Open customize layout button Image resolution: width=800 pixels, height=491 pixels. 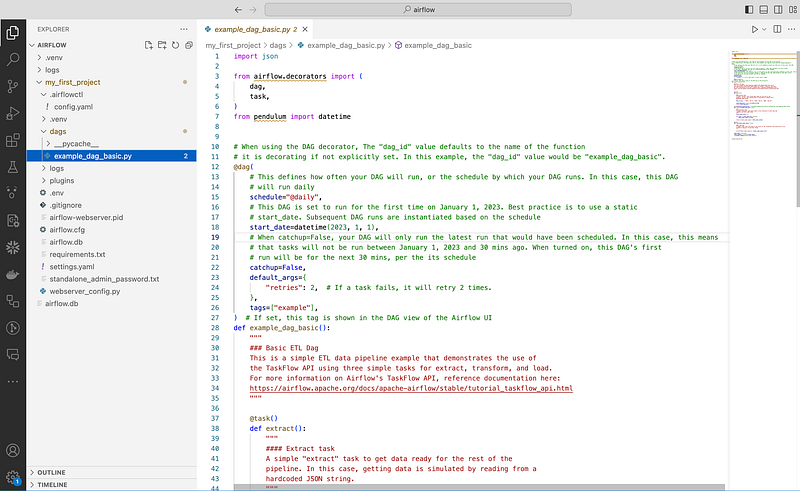(793, 9)
